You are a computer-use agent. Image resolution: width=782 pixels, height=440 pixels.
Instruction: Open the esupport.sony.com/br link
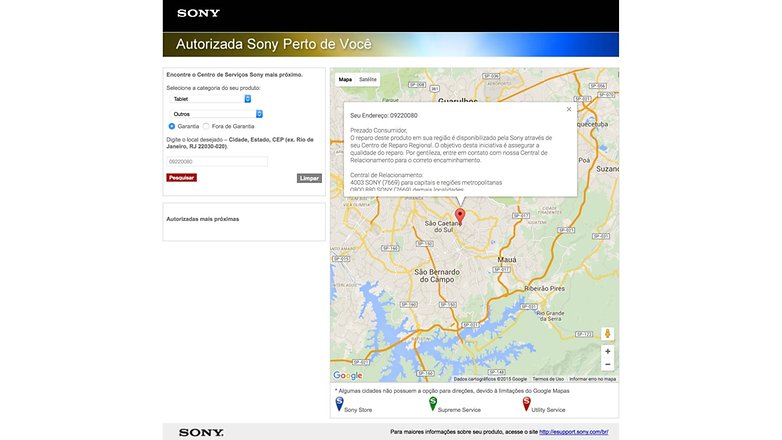click(x=574, y=432)
